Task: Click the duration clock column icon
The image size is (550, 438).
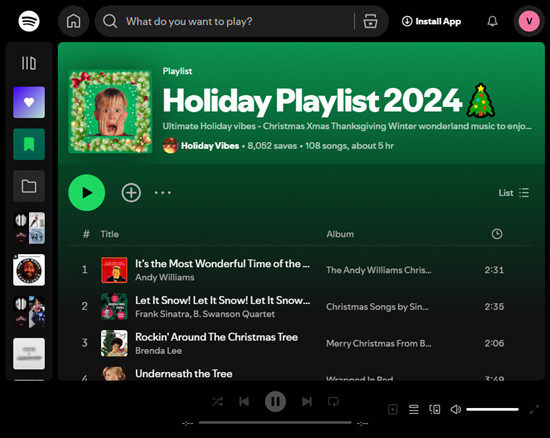Action: pos(497,234)
